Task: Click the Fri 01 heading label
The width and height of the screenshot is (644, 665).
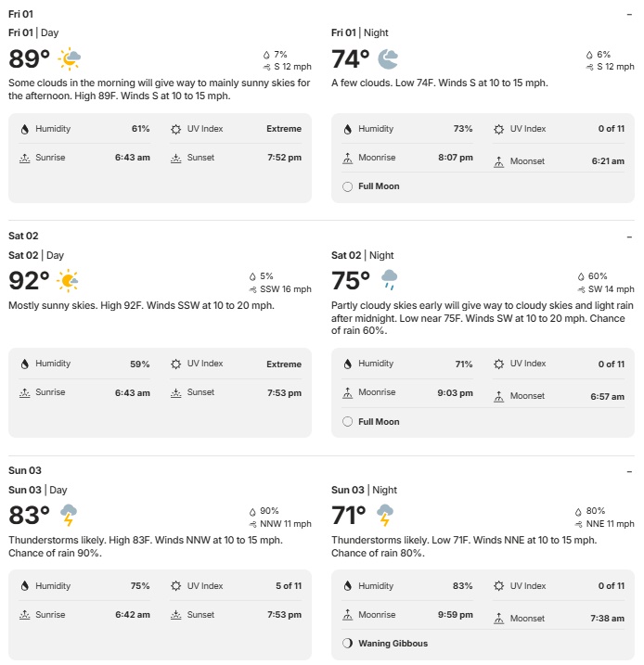Action: point(21,15)
